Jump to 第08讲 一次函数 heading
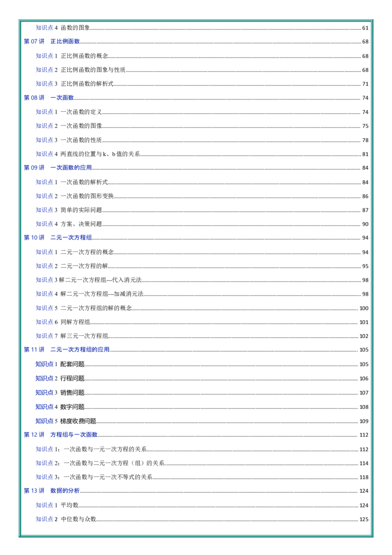 coord(196,98)
